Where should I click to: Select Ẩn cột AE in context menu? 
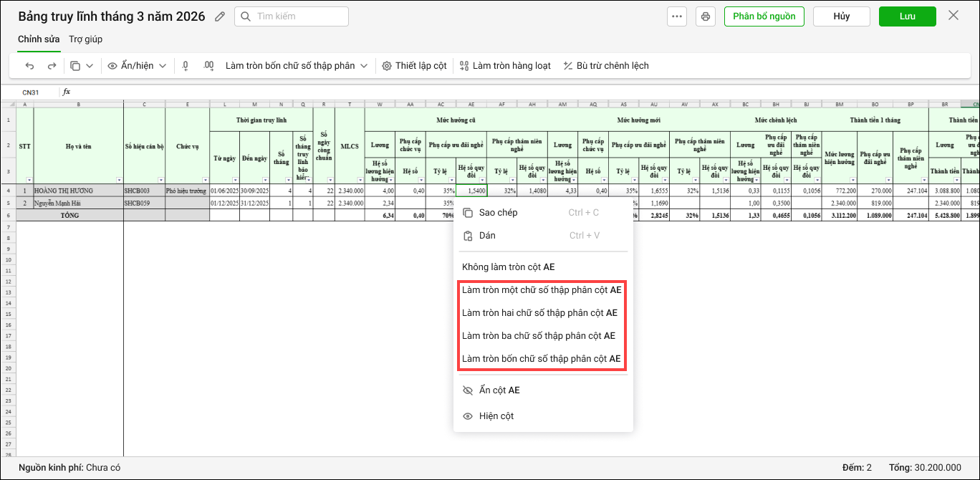(x=499, y=390)
